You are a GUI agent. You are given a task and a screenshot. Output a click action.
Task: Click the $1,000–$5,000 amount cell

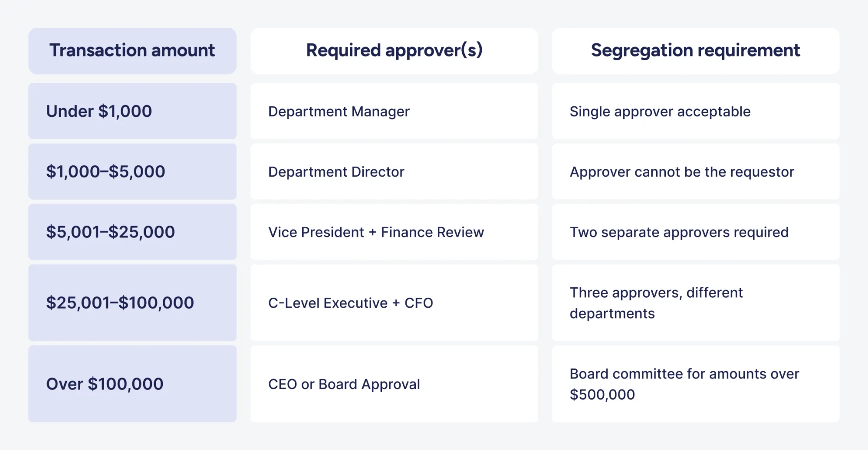click(105, 172)
